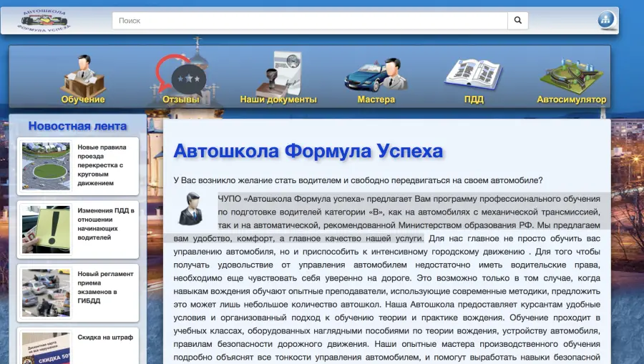Open the ПДД open book icon
644x364 pixels.
coord(474,74)
